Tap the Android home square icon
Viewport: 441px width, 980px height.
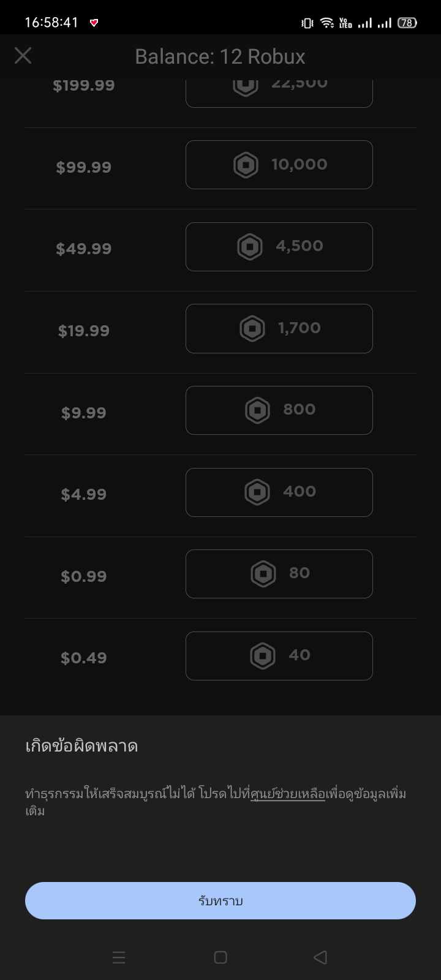point(221,957)
